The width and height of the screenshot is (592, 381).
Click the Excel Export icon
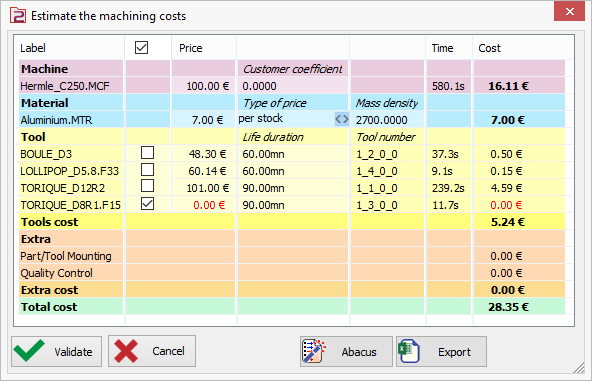click(x=409, y=351)
